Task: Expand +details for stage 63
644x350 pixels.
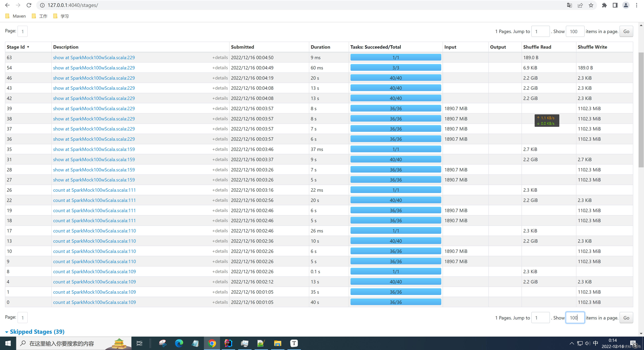Action: click(220, 58)
